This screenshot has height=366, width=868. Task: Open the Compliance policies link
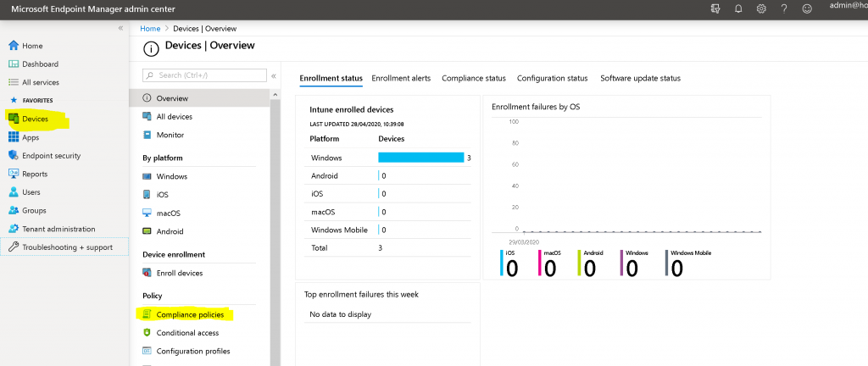(x=191, y=314)
